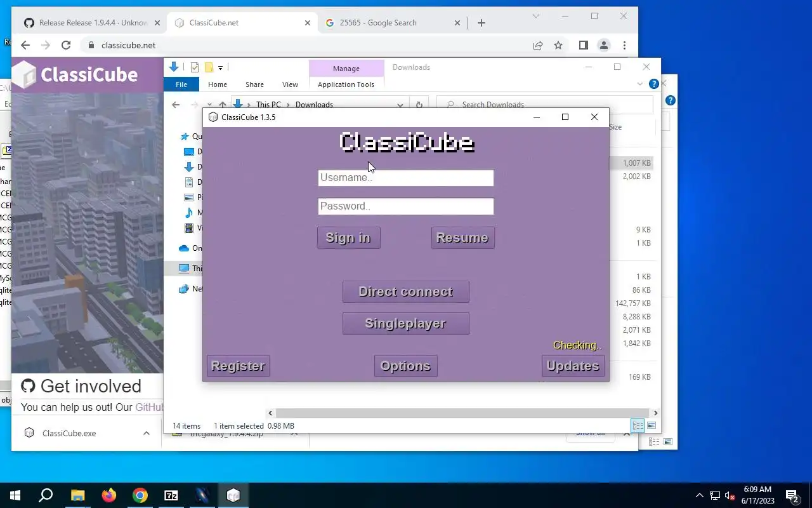Open the Updates screen
The image size is (812, 508).
(x=573, y=366)
